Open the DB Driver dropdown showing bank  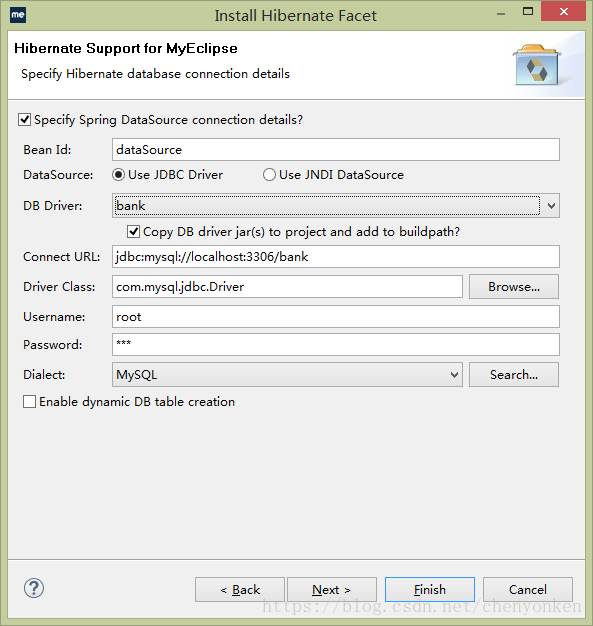pyautogui.click(x=335, y=206)
